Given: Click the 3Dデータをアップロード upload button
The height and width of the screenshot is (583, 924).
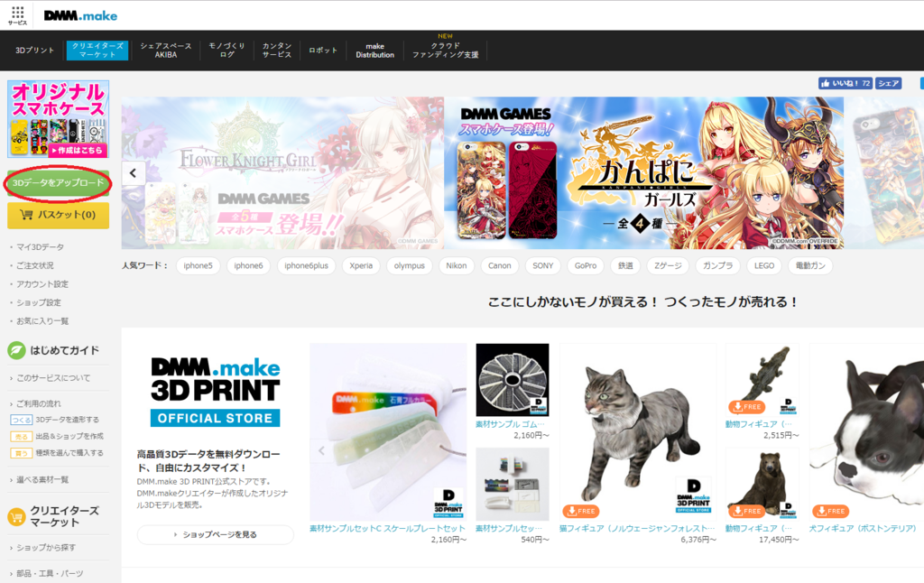Looking at the screenshot, I should 59,183.
